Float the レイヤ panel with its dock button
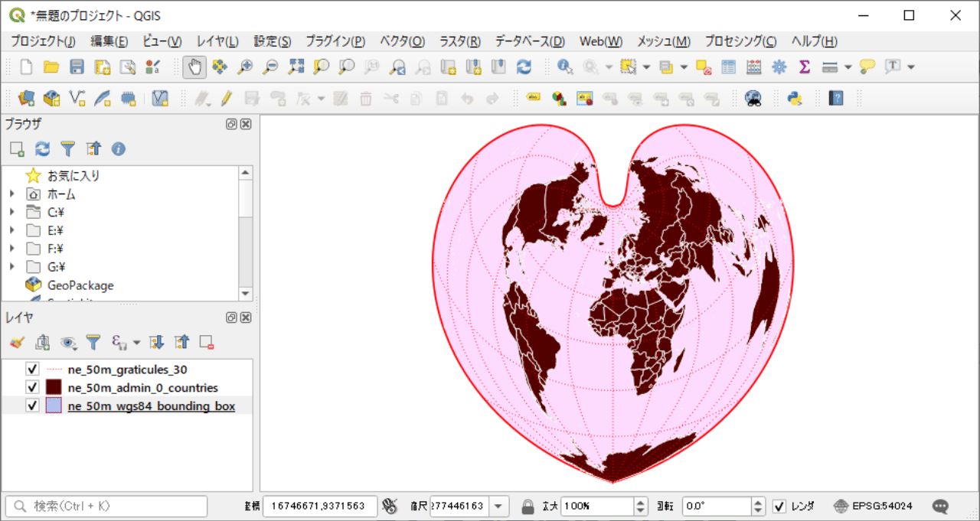The height and width of the screenshot is (521, 980). (231, 317)
